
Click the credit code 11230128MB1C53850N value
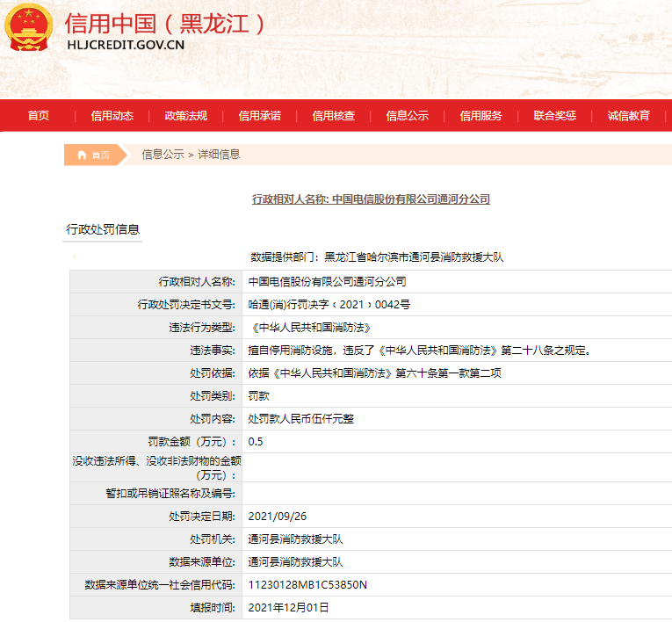tap(307, 584)
